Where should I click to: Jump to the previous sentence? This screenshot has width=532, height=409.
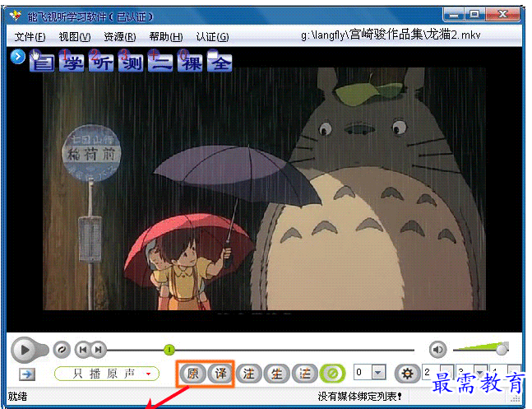coord(82,350)
